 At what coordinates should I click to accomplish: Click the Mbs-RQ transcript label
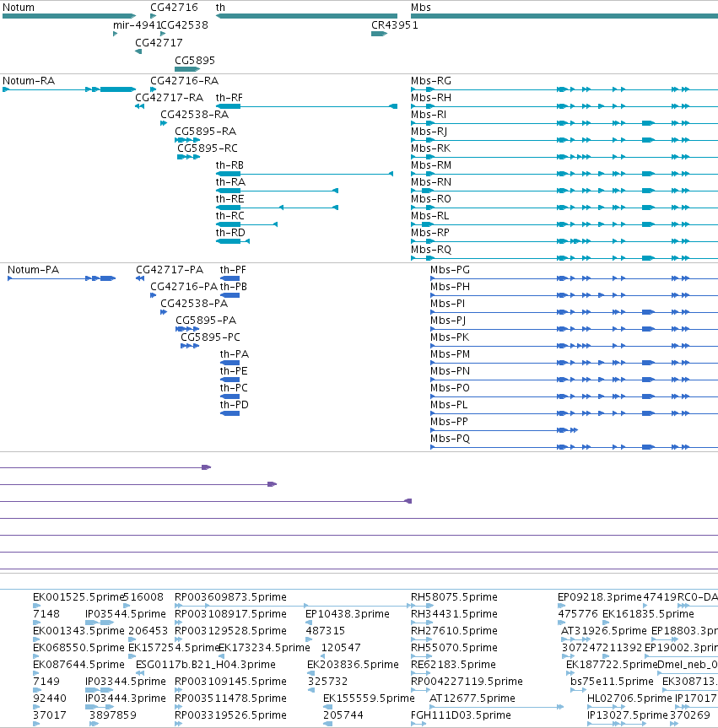point(431,250)
